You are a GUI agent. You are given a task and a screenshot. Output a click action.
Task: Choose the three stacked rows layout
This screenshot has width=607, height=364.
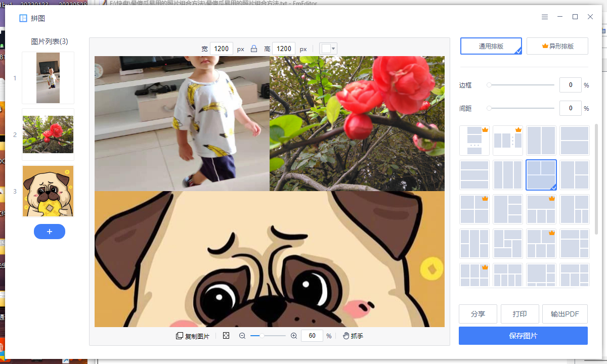[474, 175]
